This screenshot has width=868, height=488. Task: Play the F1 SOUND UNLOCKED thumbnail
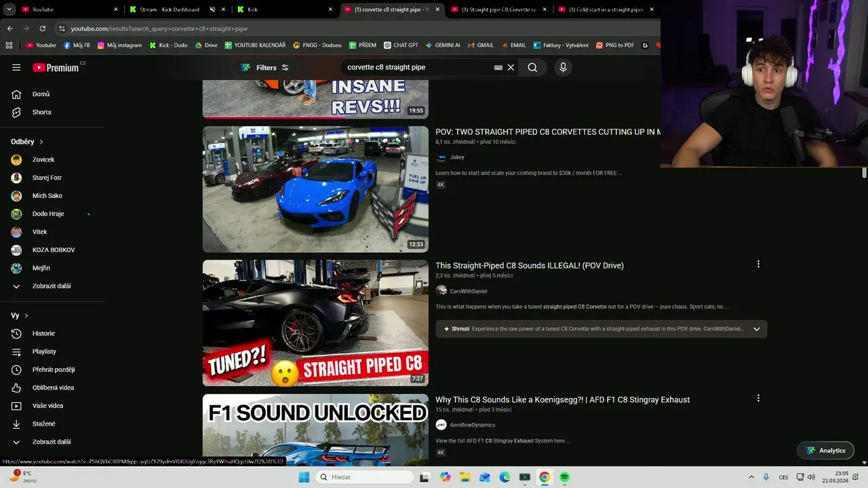[315, 430]
